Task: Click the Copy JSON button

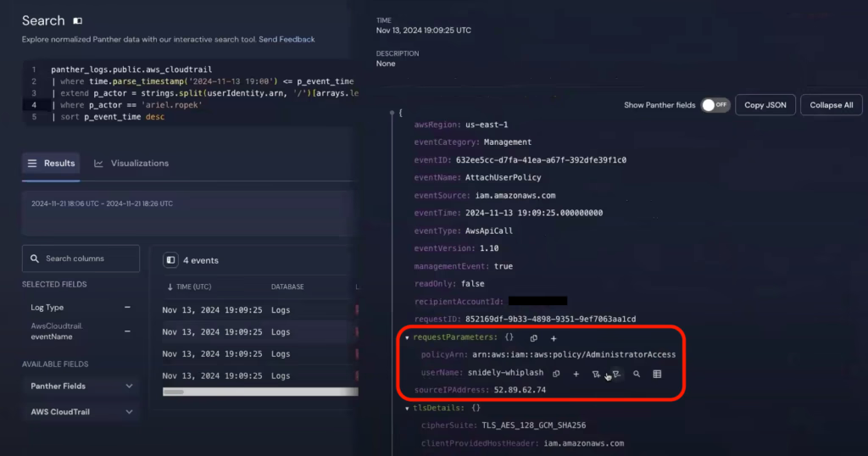Action: click(x=765, y=105)
